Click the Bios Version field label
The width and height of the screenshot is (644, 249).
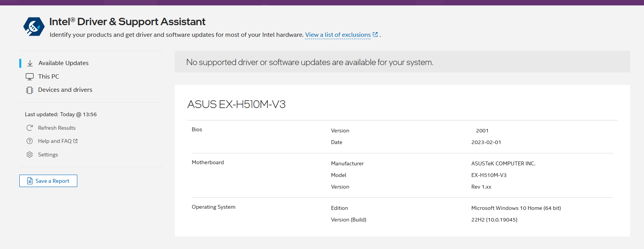pos(340,131)
